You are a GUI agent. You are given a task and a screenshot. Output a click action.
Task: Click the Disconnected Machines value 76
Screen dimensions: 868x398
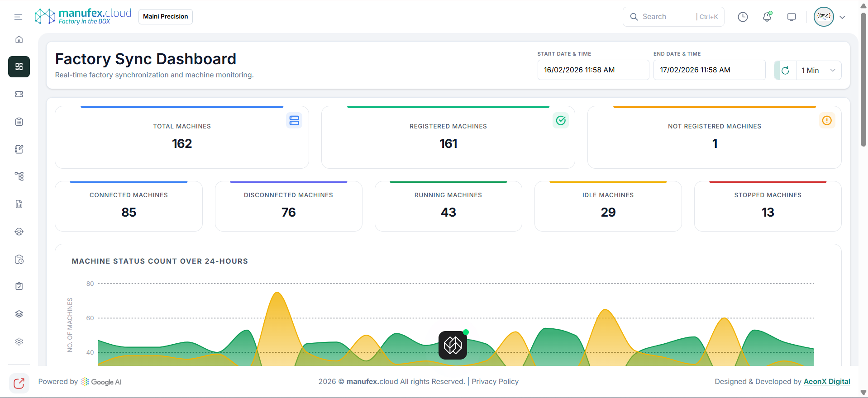[x=289, y=212]
